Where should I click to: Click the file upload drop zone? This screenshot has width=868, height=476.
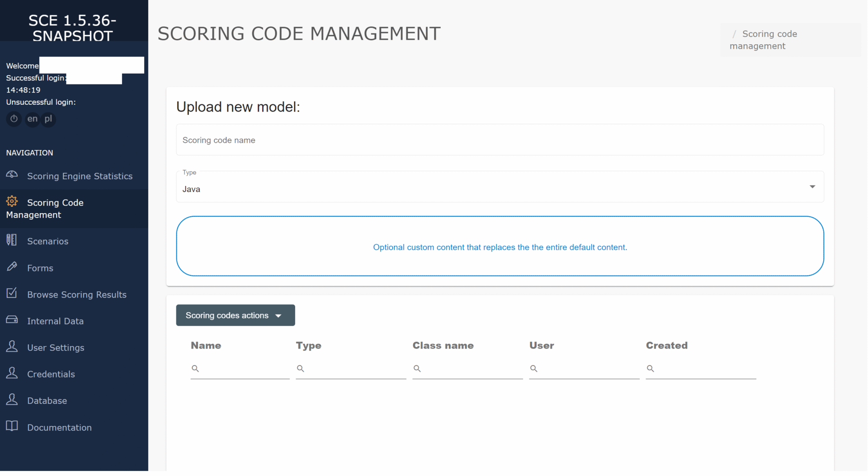click(x=500, y=247)
